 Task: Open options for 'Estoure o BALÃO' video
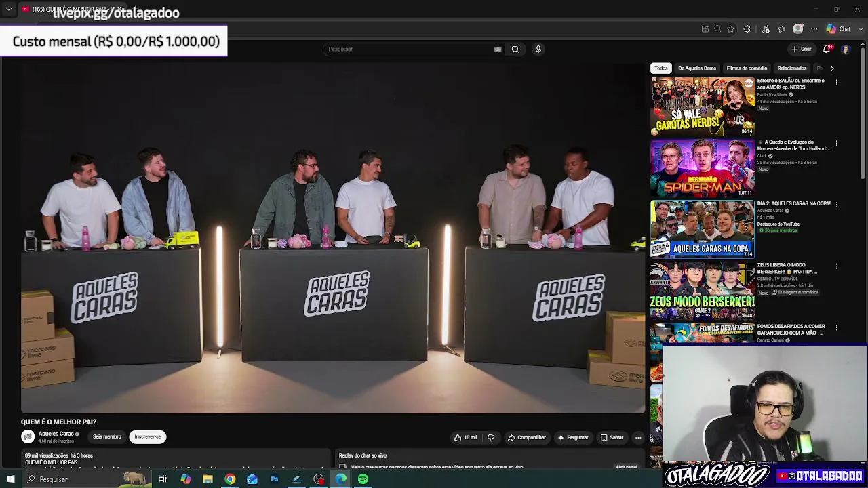click(837, 82)
